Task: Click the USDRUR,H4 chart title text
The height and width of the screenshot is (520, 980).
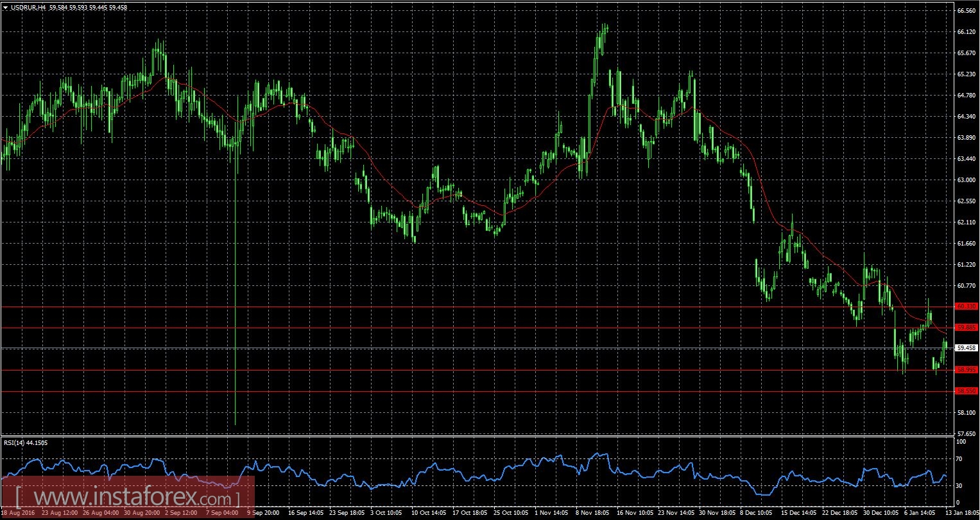Action: pos(28,7)
